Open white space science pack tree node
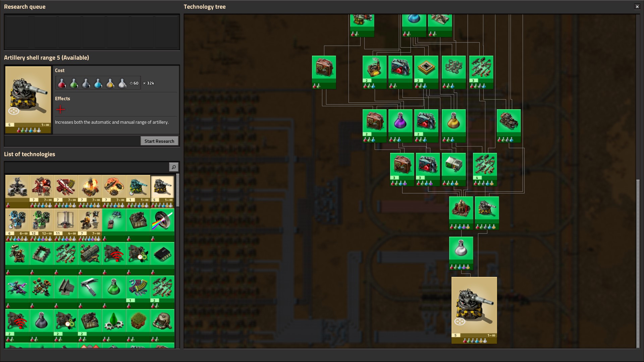Image resolution: width=644 pixels, height=362 pixels. click(461, 253)
